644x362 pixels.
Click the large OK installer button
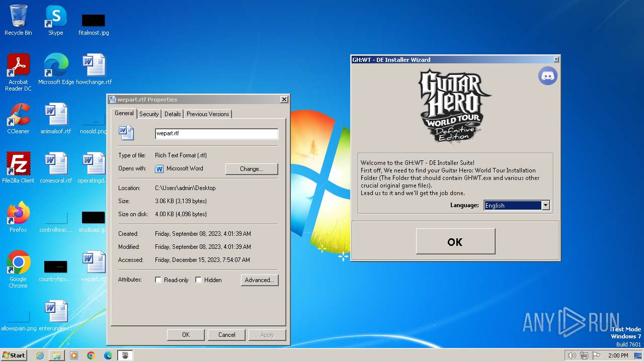[455, 242]
